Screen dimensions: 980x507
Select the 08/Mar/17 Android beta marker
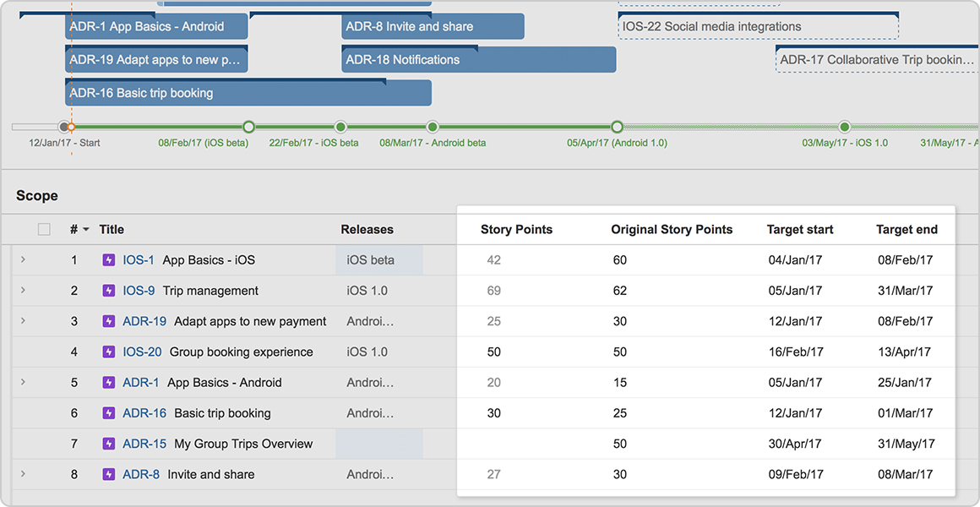[433, 128]
